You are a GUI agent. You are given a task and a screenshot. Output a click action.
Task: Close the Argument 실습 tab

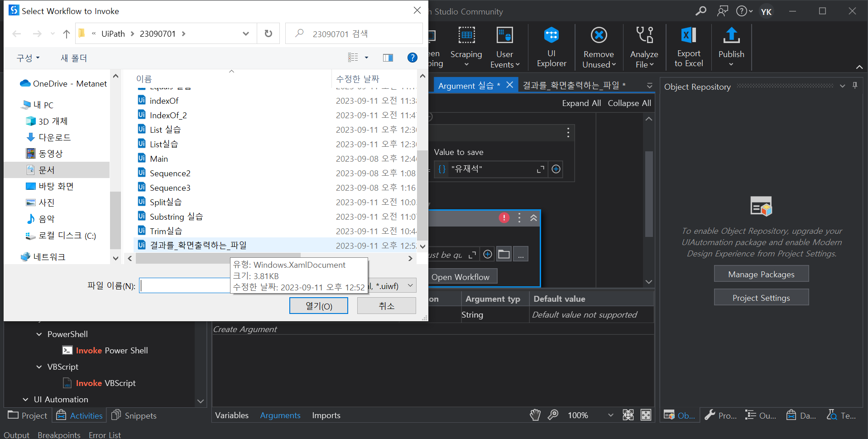point(509,85)
